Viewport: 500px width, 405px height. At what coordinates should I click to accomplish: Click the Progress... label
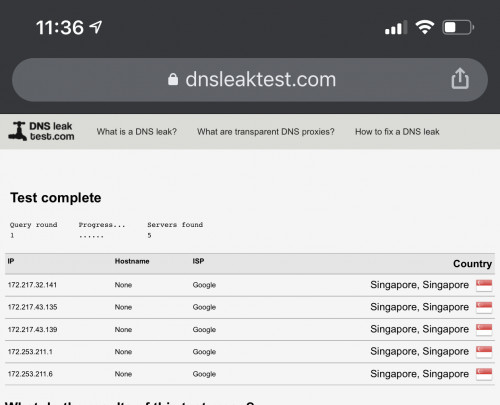click(x=102, y=225)
